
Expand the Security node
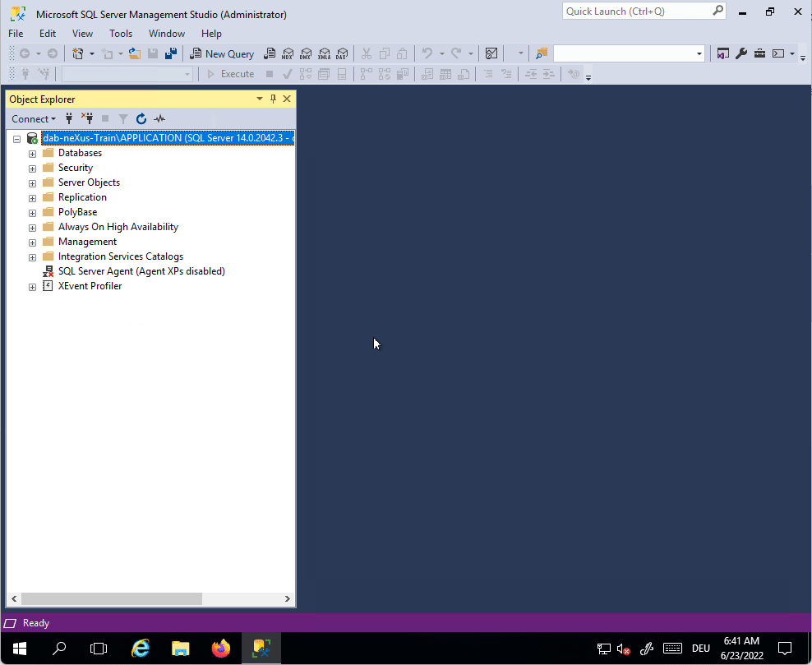32,167
